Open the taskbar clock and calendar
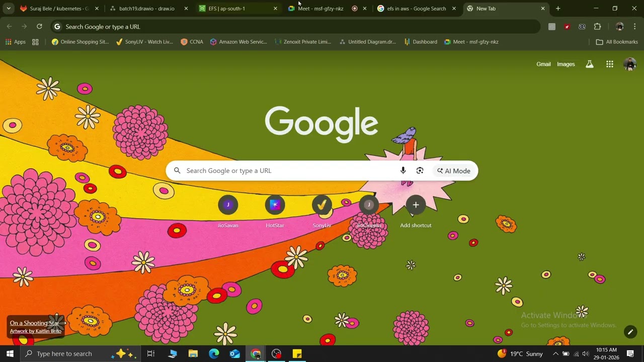The height and width of the screenshot is (362, 644). coord(606,353)
